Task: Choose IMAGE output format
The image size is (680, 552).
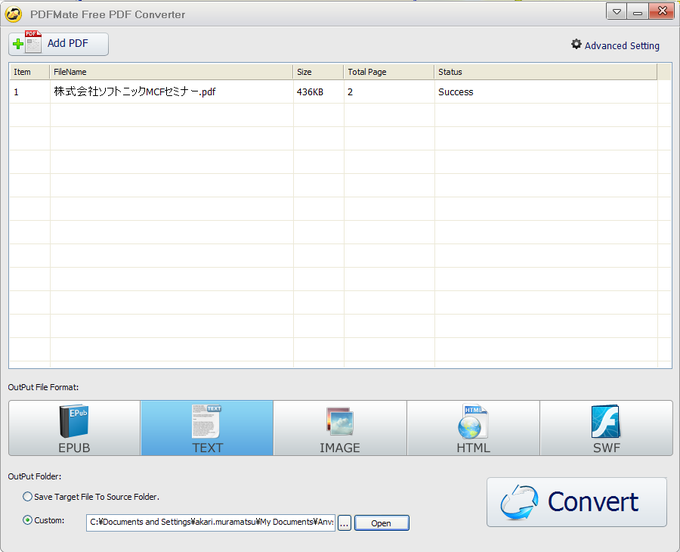Action: point(340,428)
